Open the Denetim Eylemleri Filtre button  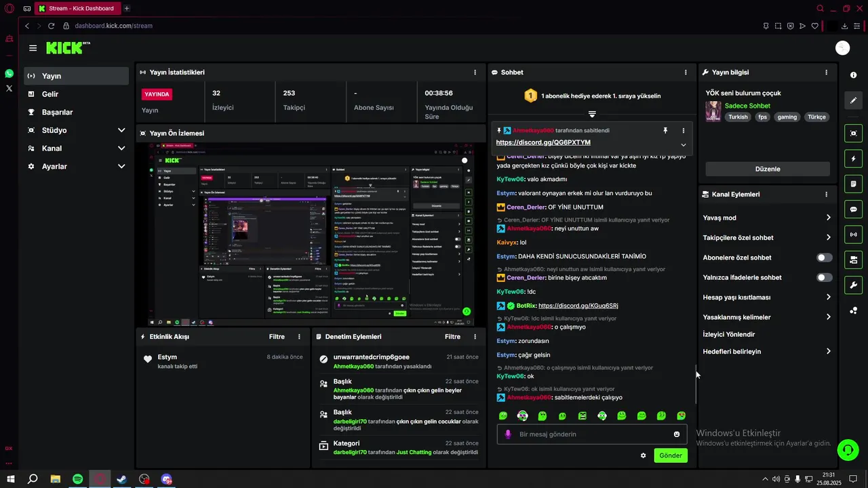(x=452, y=337)
